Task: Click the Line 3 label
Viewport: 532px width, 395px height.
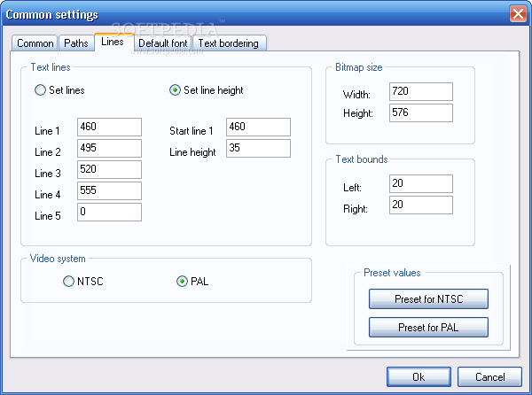Action: pyautogui.click(x=48, y=173)
